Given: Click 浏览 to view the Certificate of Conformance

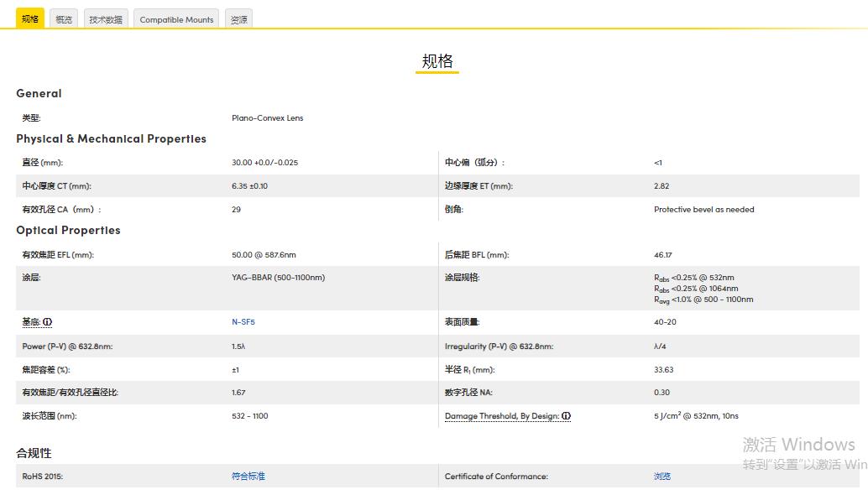Looking at the screenshot, I should click(661, 476).
